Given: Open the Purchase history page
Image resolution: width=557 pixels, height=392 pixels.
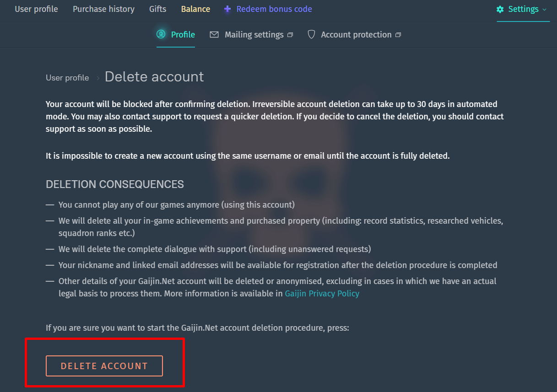Looking at the screenshot, I should tap(103, 9).
